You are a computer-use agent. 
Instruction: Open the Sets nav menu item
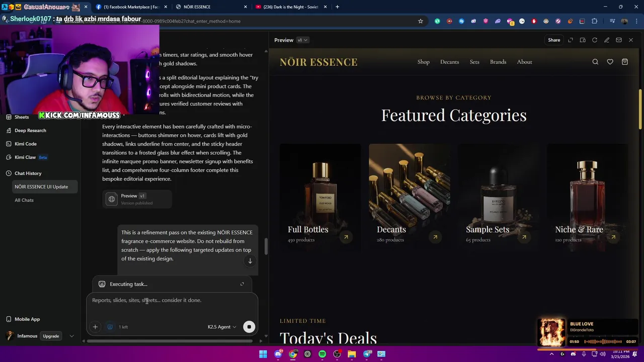(x=474, y=62)
